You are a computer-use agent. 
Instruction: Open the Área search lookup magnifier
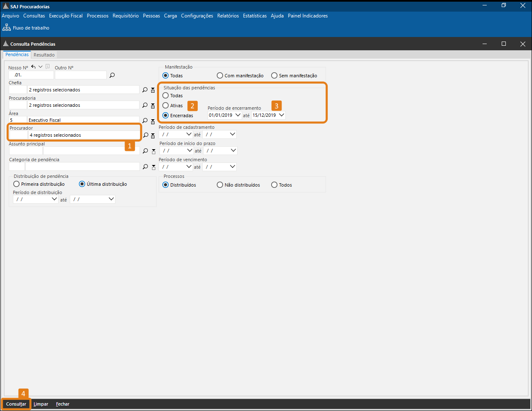[145, 121]
